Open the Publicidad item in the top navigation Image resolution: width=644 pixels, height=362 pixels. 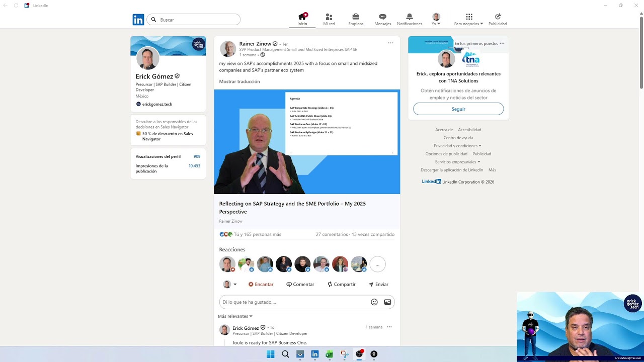tap(498, 20)
